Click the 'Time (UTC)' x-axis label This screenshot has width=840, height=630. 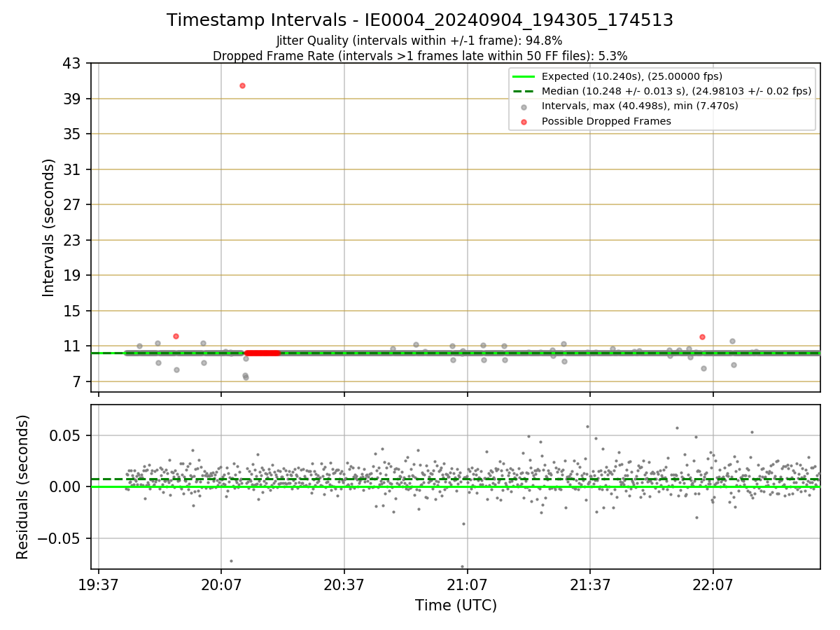pyautogui.click(x=456, y=605)
